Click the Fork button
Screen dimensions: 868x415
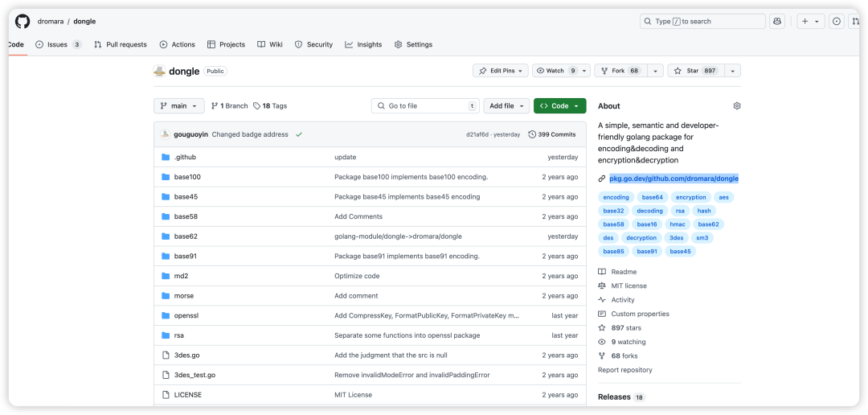620,71
